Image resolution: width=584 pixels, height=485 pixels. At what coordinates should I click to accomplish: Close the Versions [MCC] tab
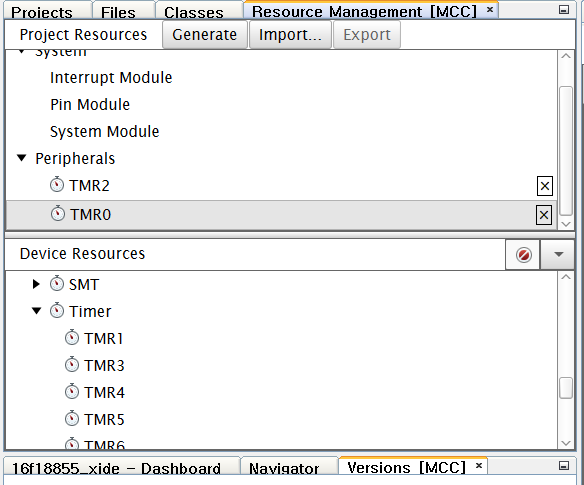pyautogui.click(x=479, y=465)
